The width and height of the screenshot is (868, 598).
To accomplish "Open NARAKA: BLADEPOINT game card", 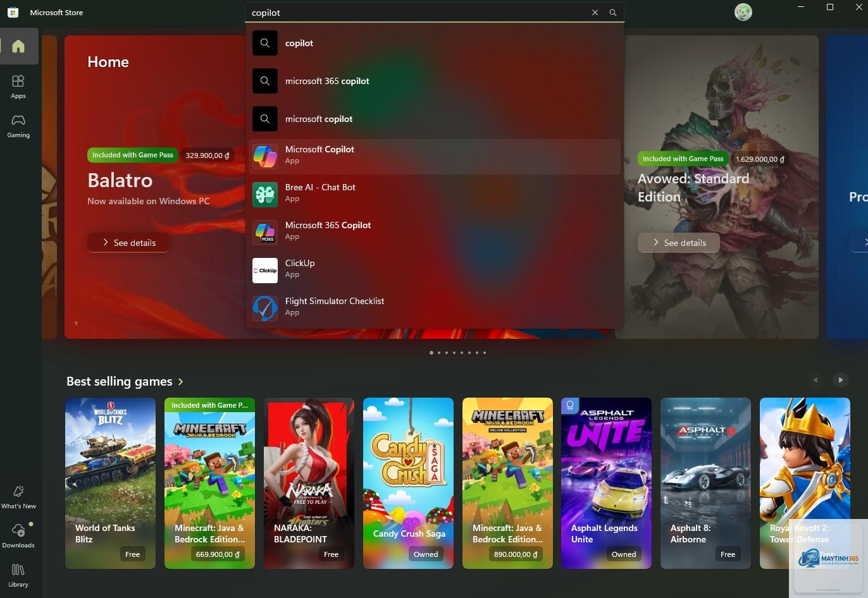I will click(309, 483).
